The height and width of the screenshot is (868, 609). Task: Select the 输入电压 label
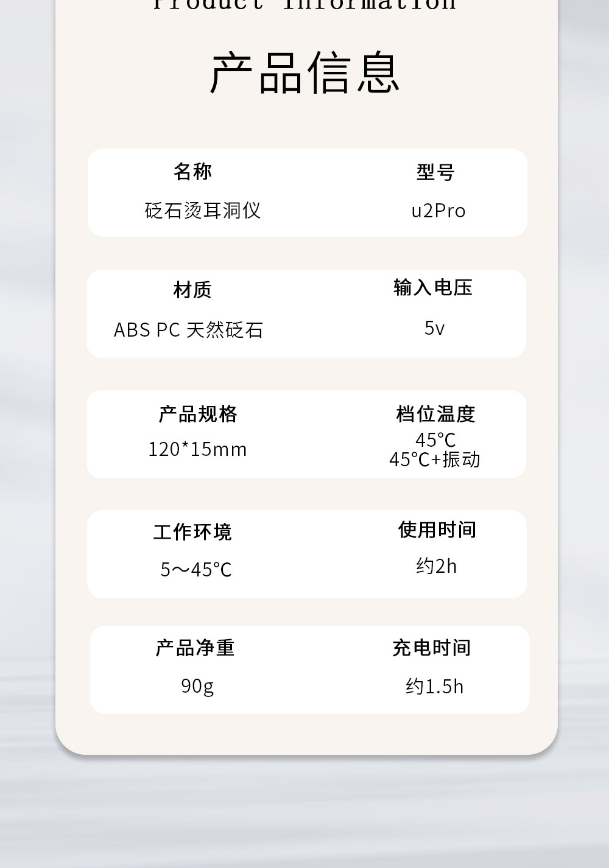pyautogui.click(x=433, y=287)
